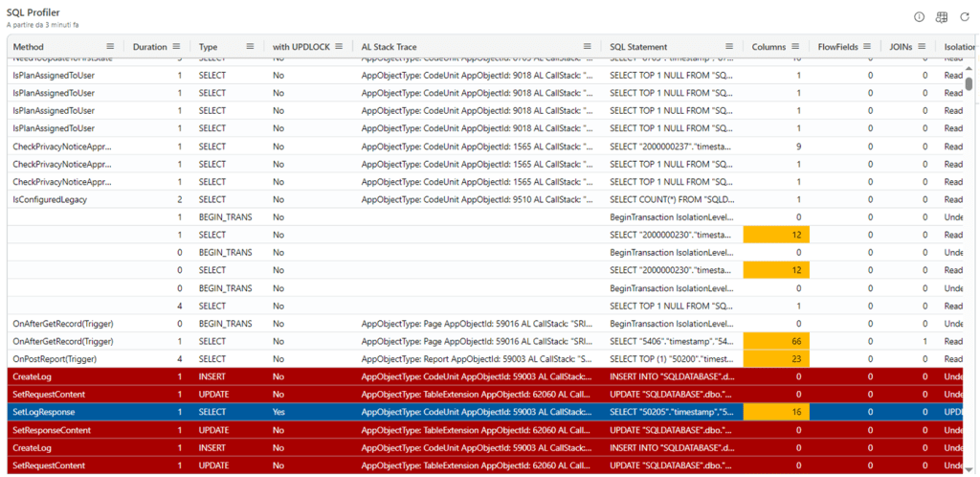This screenshot has width=980, height=477.
Task: Click the orange cell showing 66 columns
Action: 775,342
